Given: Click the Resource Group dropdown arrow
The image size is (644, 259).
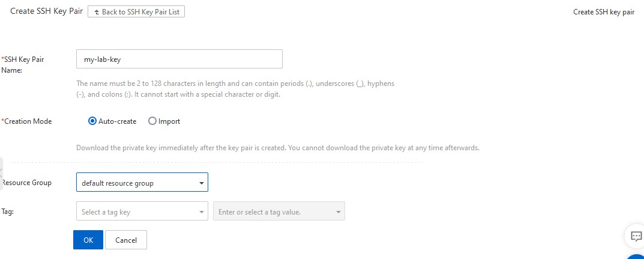Looking at the screenshot, I should click(x=201, y=183).
